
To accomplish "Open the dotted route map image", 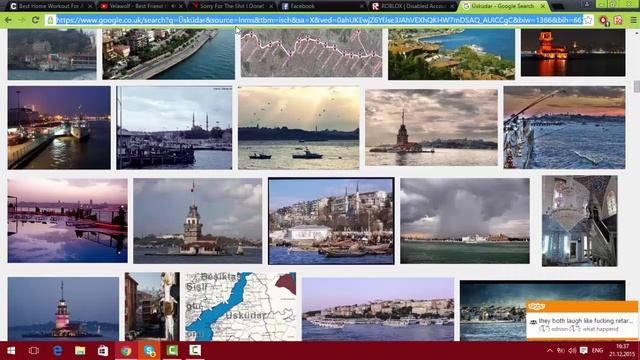I will (311, 53).
